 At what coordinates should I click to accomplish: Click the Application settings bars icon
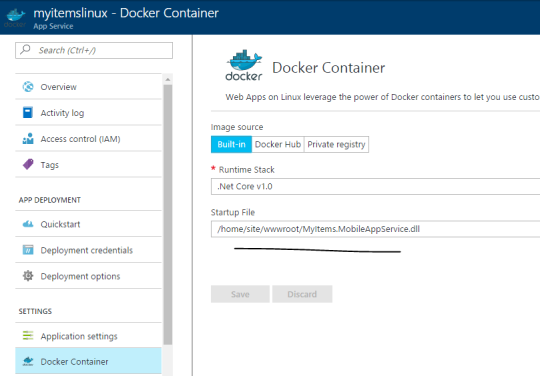28,335
